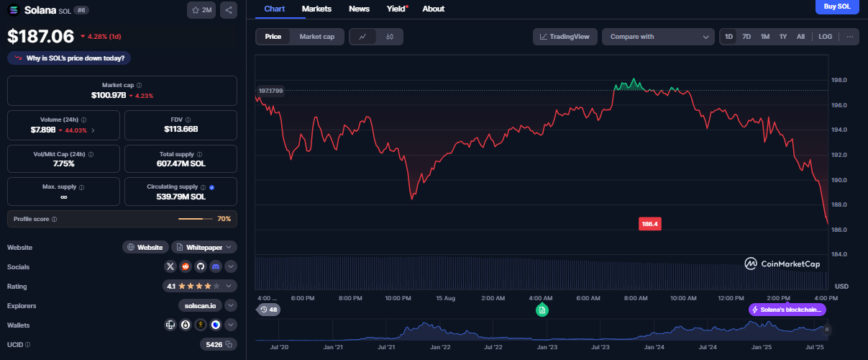Click the Max. supply info icon

click(x=82, y=186)
